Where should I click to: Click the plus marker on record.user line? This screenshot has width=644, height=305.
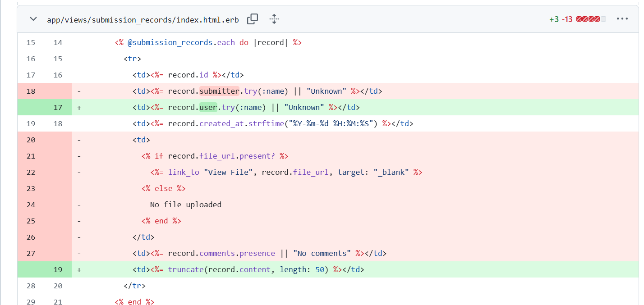tap(79, 108)
